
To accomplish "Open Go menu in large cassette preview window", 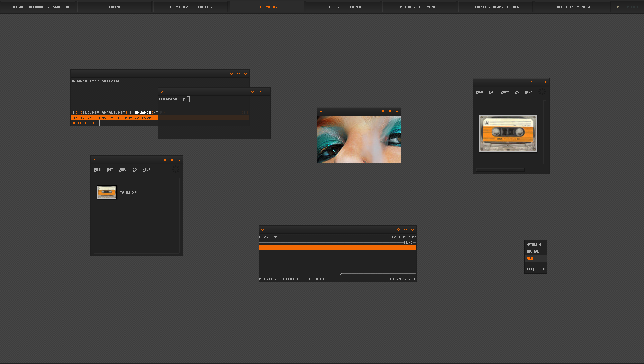I will (517, 91).
